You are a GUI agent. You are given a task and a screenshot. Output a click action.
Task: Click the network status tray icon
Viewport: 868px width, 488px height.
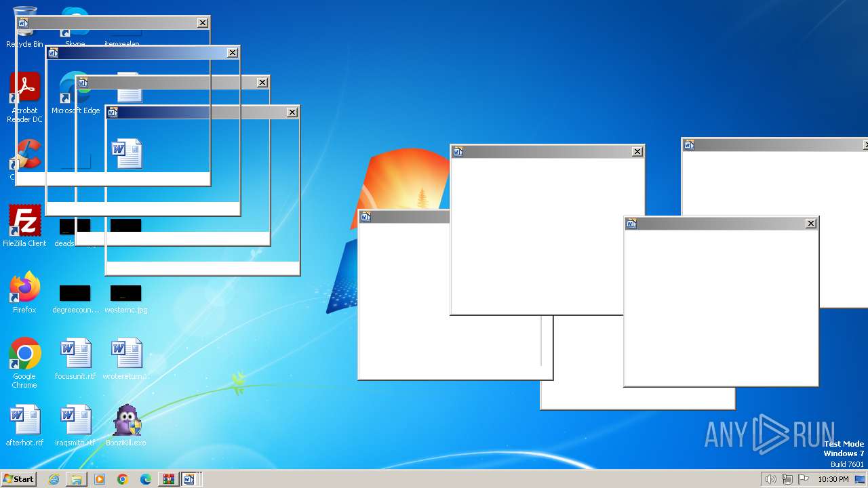pos(787,479)
